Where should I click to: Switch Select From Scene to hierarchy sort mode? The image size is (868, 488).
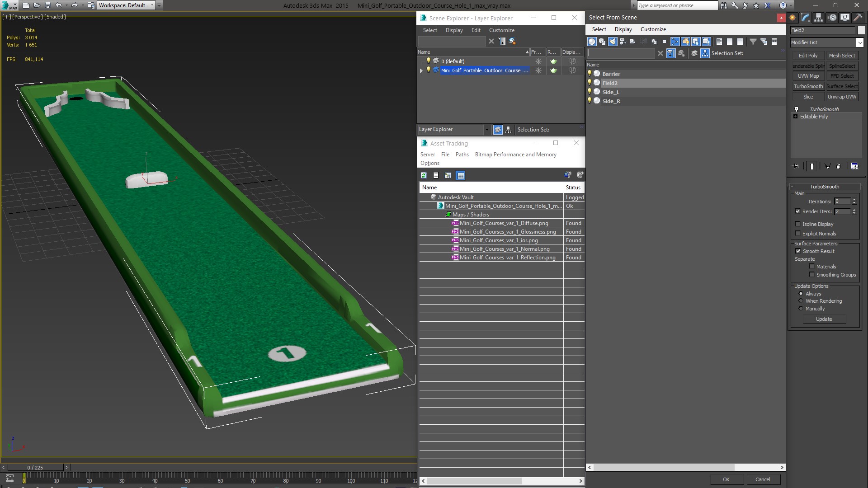(x=705, y=53)
